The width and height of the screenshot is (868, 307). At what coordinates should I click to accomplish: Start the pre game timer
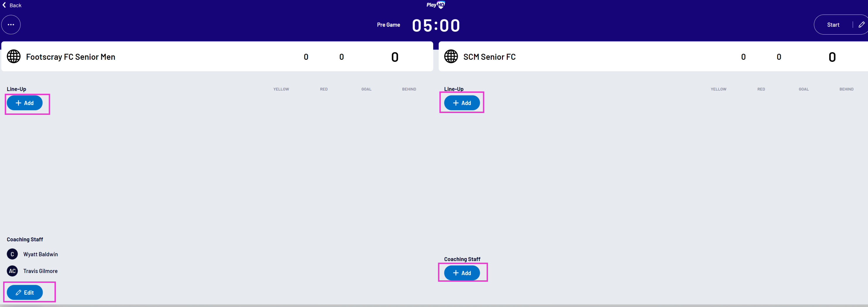pyautogui.click(x=833, y=25)
